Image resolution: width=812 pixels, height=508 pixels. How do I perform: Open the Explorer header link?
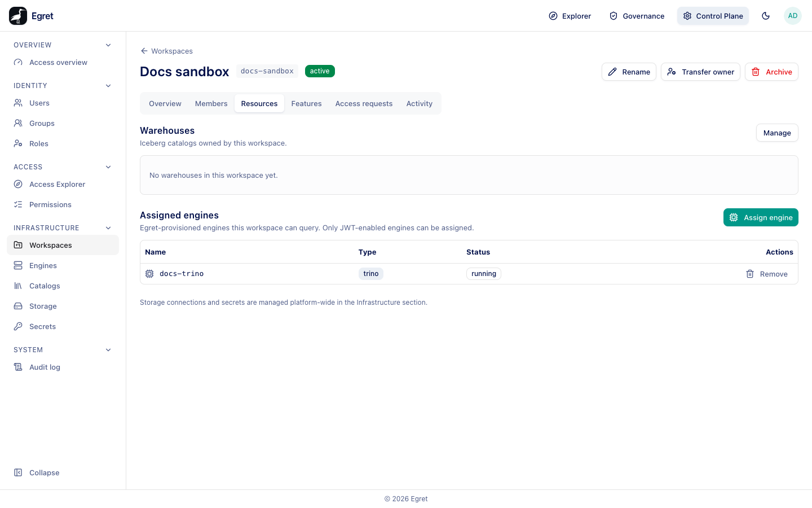coord(570,16)
